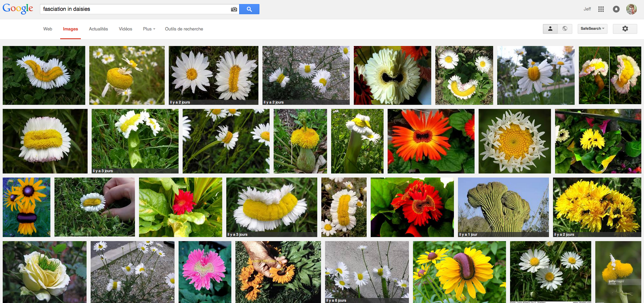Expand the SafeSearch dropdown
The height and width of the screenshot is (303, 644).
click(x=592, y=29)
